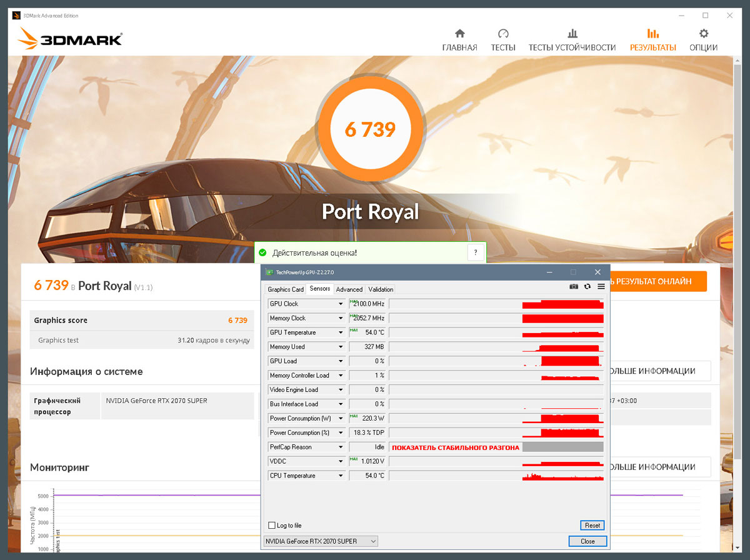Click the 3DMark title bar app icon
Viewport: 750px width, 560px height.
tap(16, 15)
